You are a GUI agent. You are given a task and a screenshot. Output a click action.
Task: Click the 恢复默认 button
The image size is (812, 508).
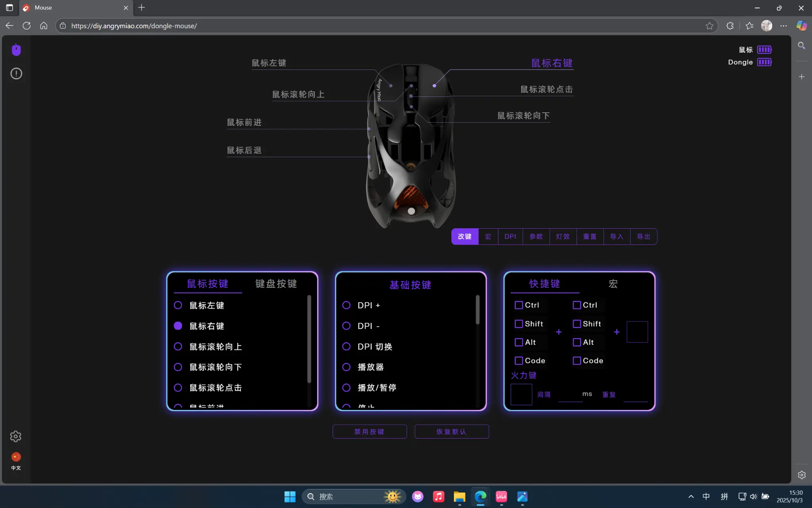[x=452, y=431]
